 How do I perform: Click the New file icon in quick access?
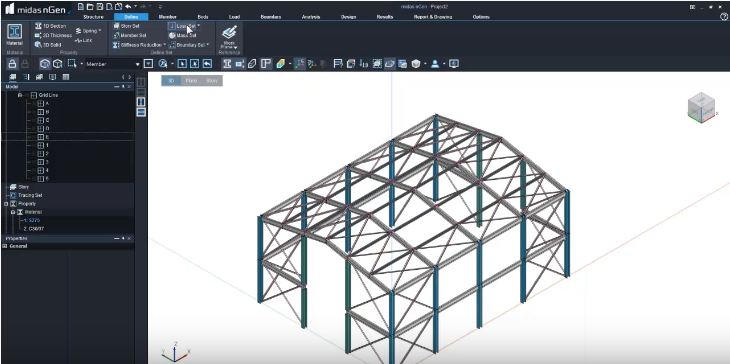point(81,7)
